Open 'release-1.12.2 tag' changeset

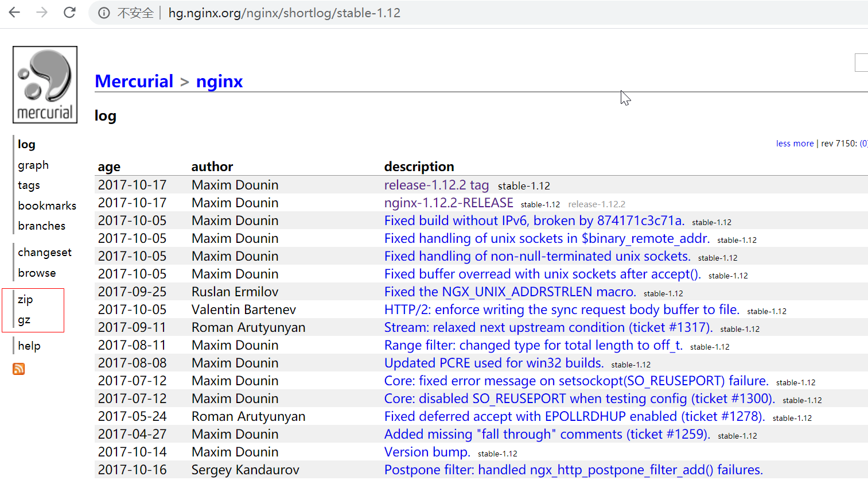437,185
